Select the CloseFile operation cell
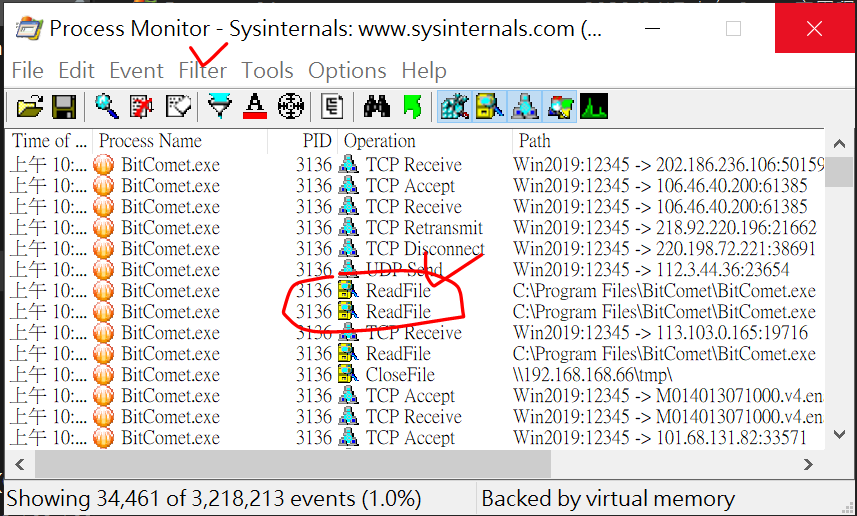Viewport: 857px width, 516px height. coord(401,375)
